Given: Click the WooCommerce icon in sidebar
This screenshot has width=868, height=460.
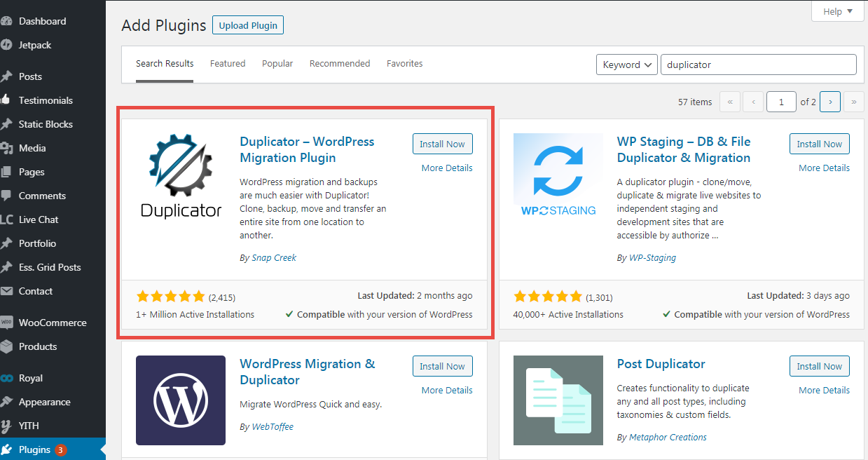Looking at the screenshot, I should pyautogui.click(x=6, y=323).
